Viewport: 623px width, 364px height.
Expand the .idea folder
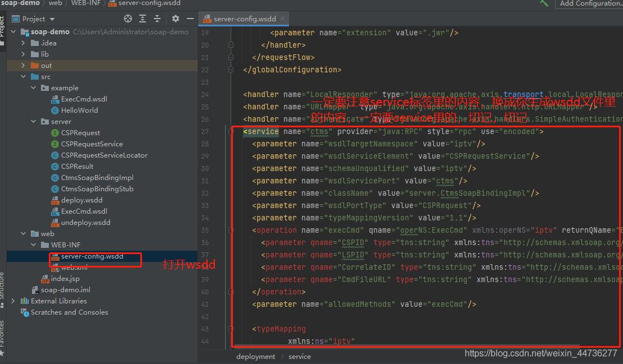tap(23, 43)
